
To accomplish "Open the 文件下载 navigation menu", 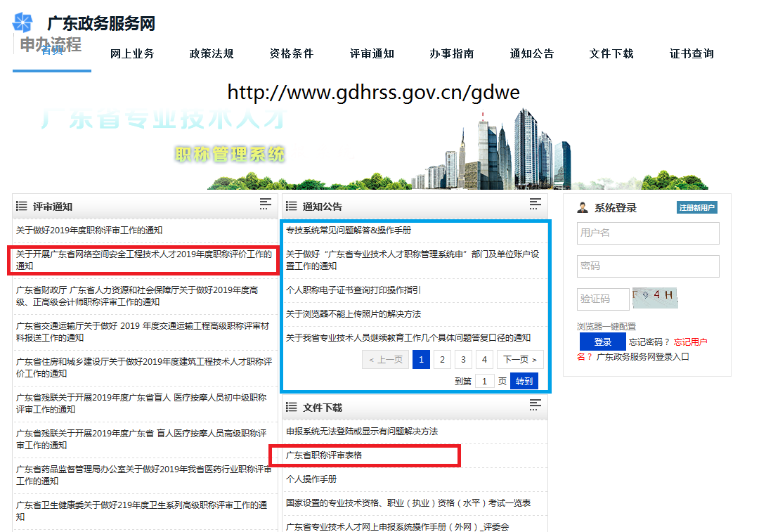I will (611, 53).
